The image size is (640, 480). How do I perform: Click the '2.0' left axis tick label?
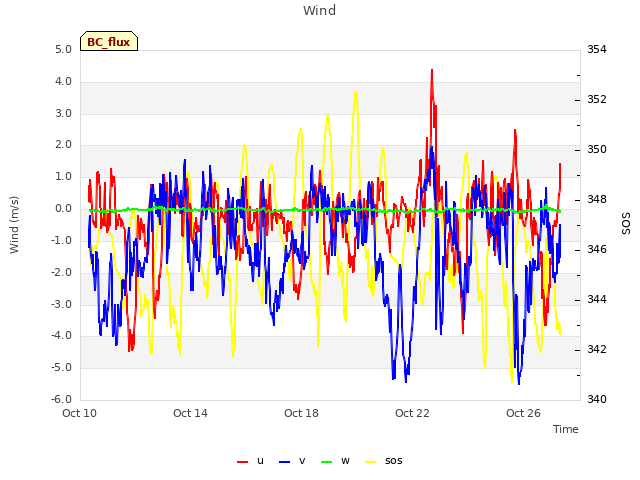point(64,145)
